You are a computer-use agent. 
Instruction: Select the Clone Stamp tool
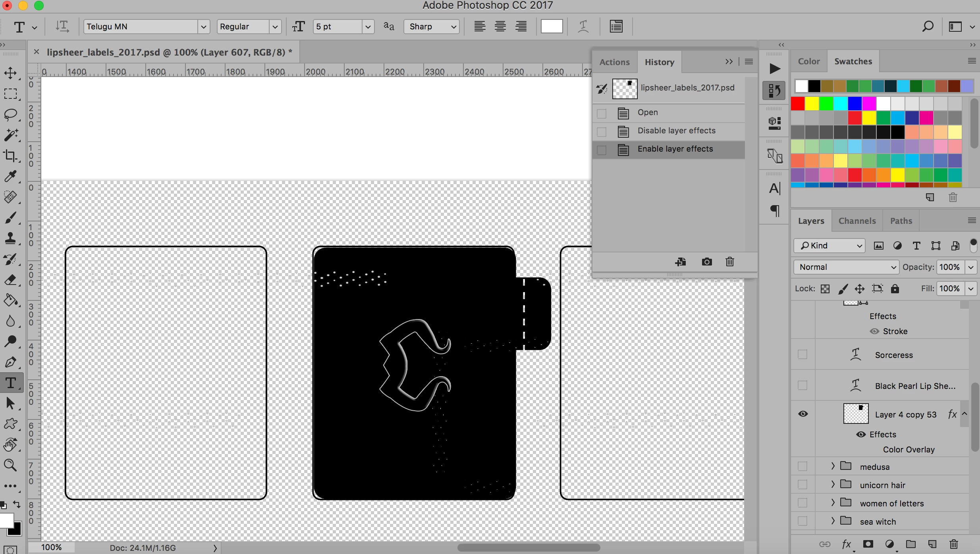click(11, 238)
